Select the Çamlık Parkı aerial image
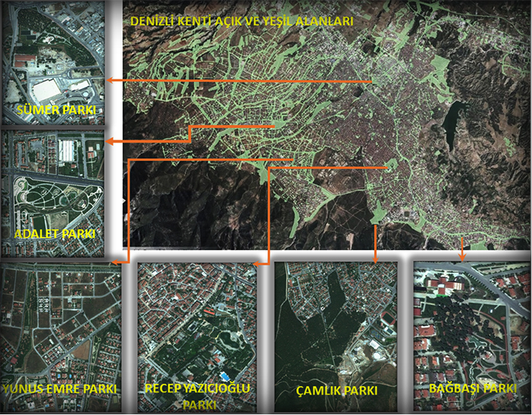The height and width of the screenshot is (415, 532). 335,337
